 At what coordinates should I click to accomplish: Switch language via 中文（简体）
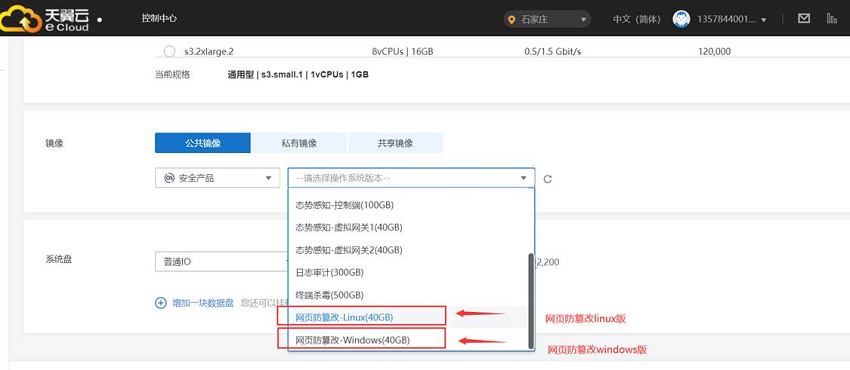(x=636, y=20)
